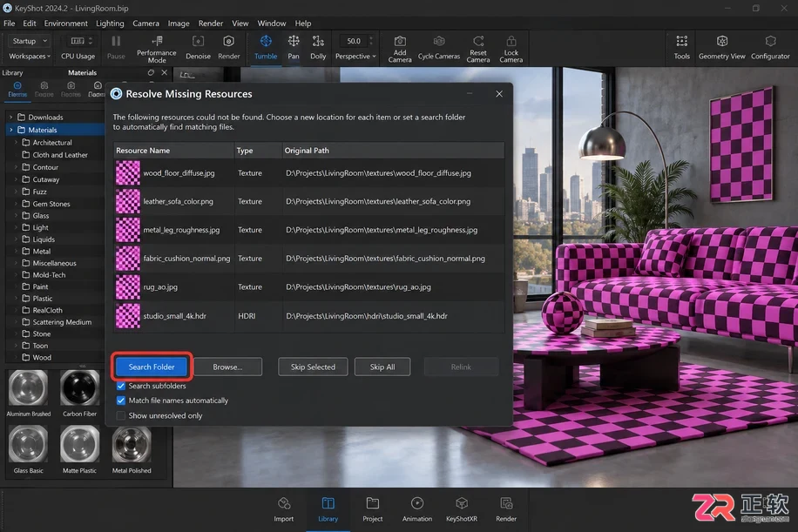Switch to the Animation tab at bottom
Screen dimensions: 798x532
click(416, 509)
